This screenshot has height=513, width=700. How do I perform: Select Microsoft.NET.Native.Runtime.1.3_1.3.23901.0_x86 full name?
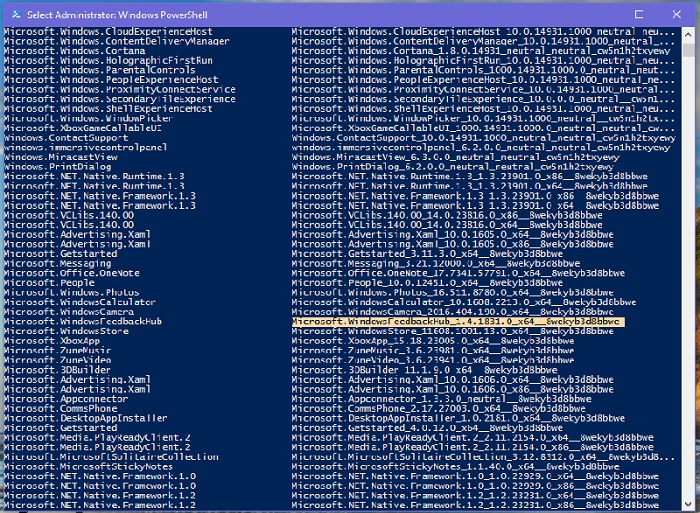coord(469,177)
